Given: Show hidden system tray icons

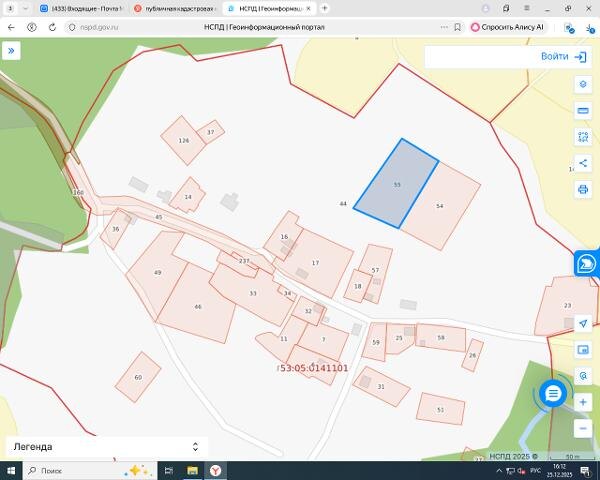Looking at the screenshot, I should (x=499, y=470).
